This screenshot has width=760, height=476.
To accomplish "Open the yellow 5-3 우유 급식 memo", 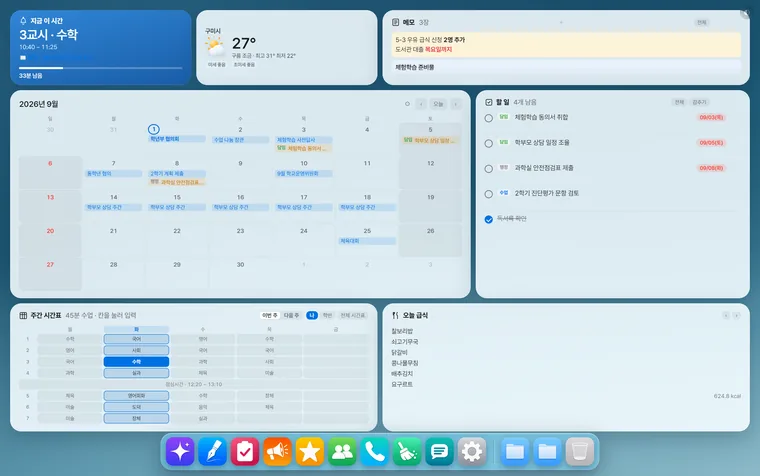I will click(x=566, y=45).
